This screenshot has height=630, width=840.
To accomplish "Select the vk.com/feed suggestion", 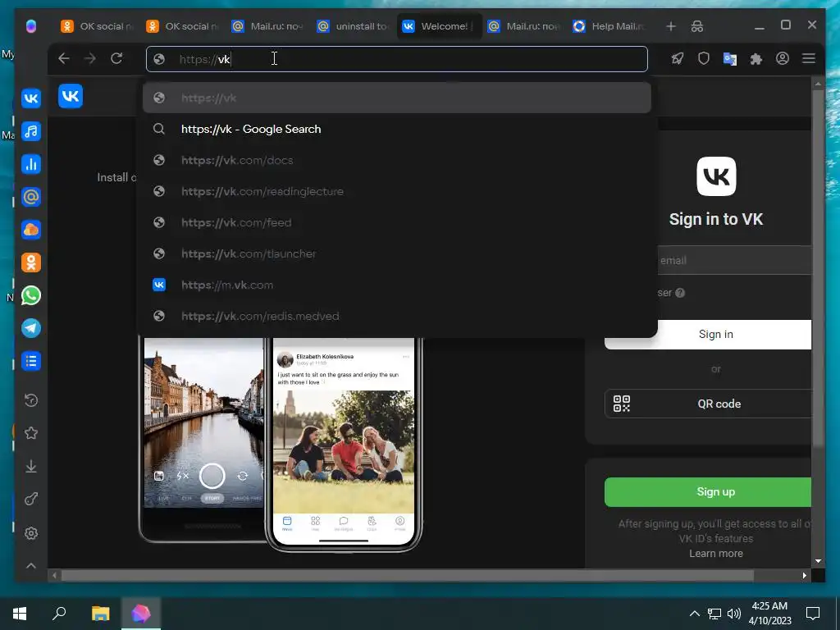I will [x=396, y=222].
